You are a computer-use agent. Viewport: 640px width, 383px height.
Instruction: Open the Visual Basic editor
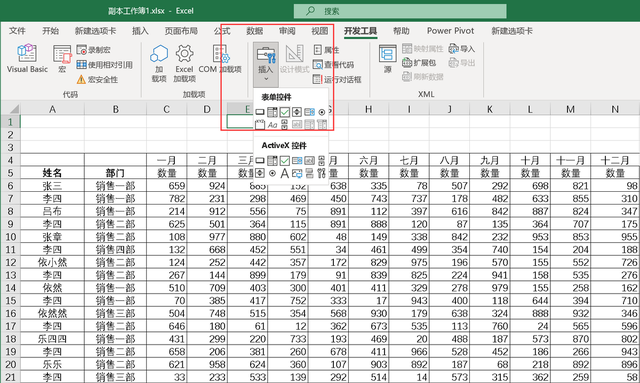27,58
